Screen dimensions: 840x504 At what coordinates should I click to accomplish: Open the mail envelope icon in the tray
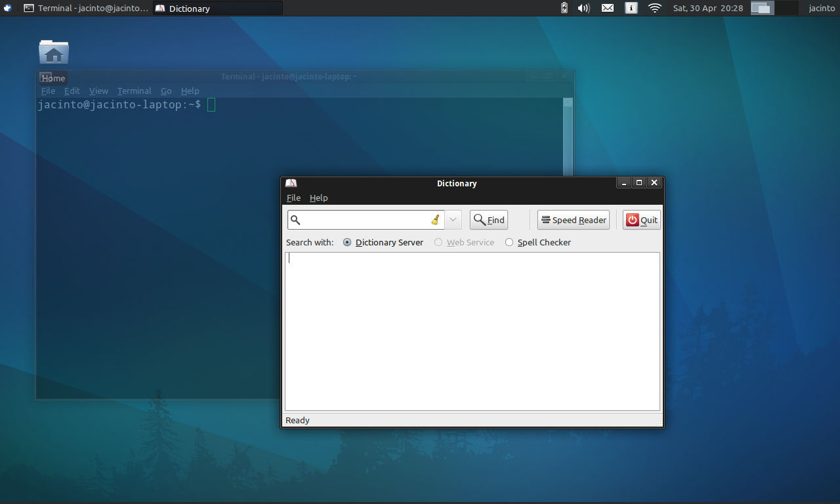(607, 8)
